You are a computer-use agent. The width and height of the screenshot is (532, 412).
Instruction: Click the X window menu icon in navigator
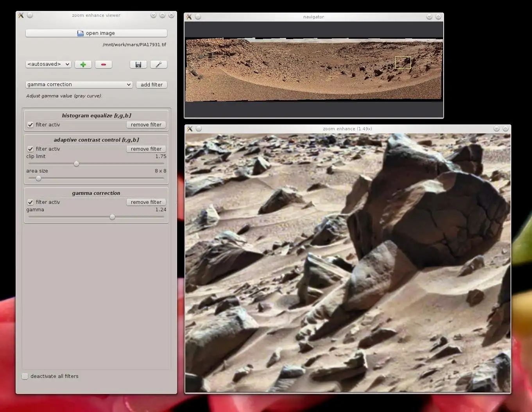[x=189, y=17]
